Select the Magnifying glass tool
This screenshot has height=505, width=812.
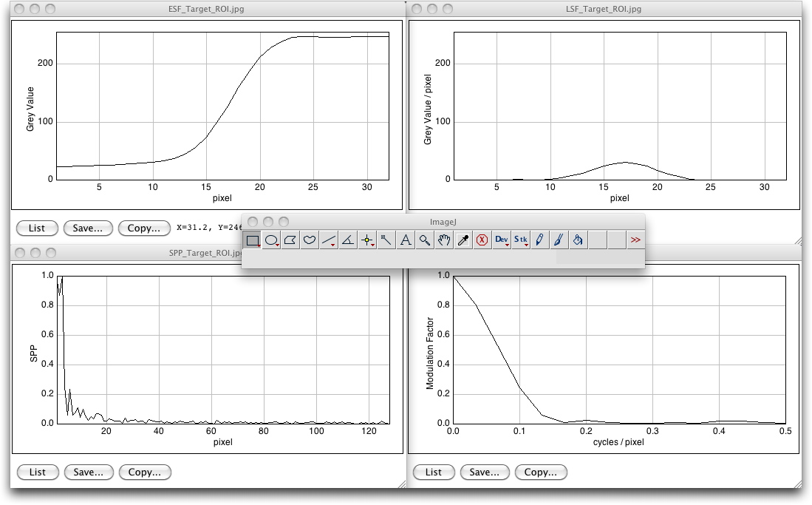(x=425, y=240)
